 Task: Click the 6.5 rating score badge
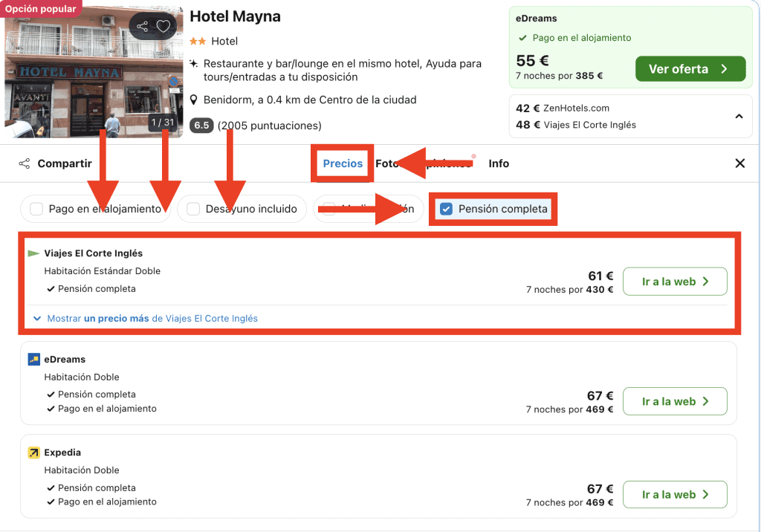click(201, 126)
